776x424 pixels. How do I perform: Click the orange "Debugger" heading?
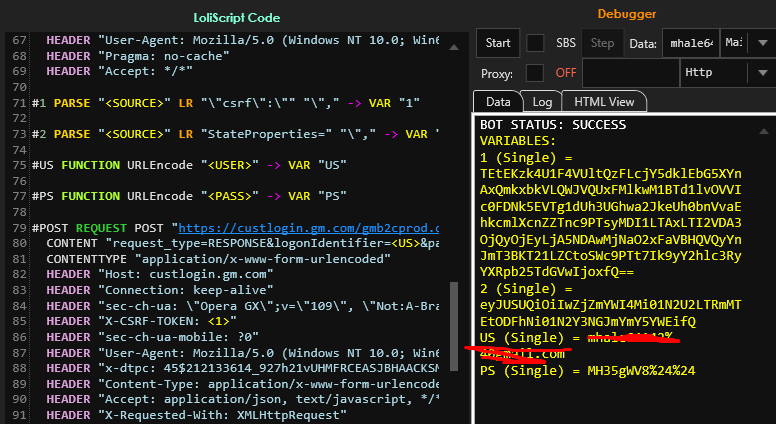[627, 14]
